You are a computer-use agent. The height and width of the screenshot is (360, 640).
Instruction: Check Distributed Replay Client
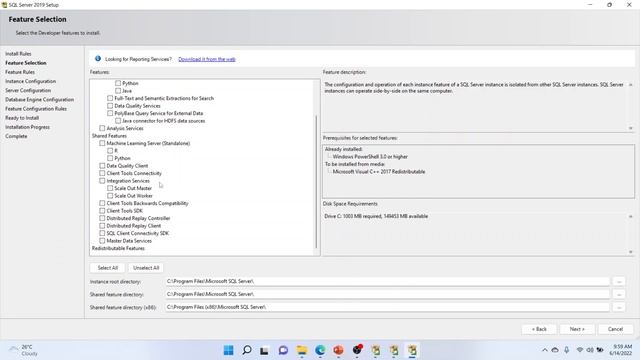(x=102, y=226)
